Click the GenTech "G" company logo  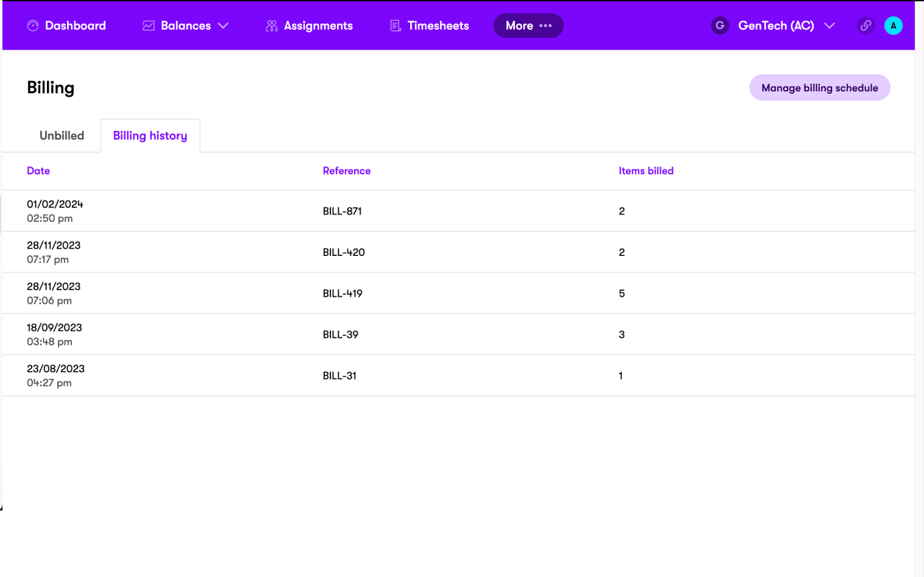tap(720, 26)
